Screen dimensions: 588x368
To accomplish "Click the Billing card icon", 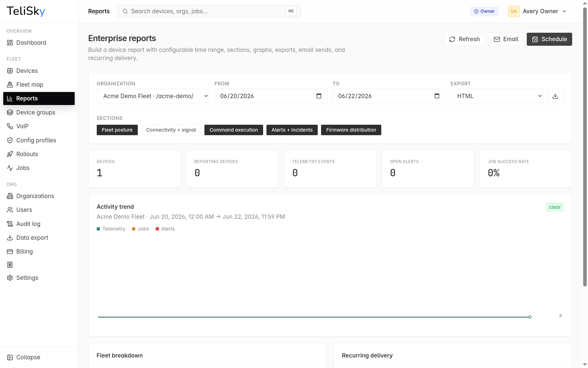I will tap(10, 251).
